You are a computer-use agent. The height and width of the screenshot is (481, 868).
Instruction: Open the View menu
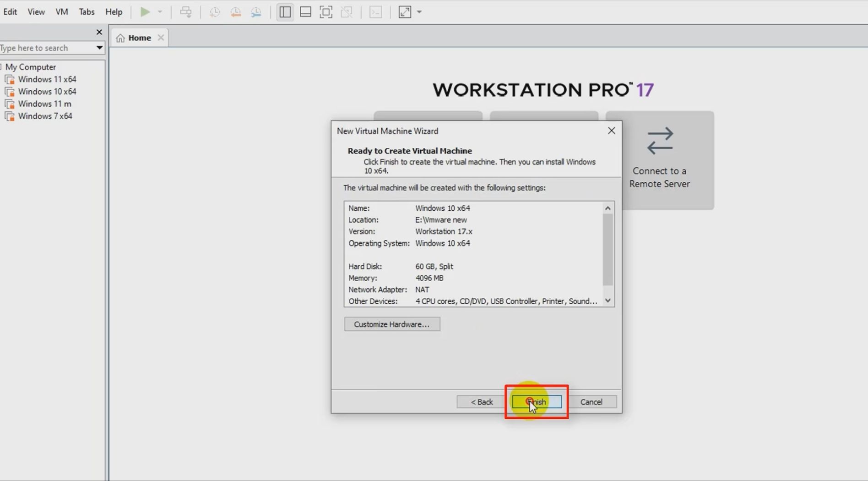point(36,12)
